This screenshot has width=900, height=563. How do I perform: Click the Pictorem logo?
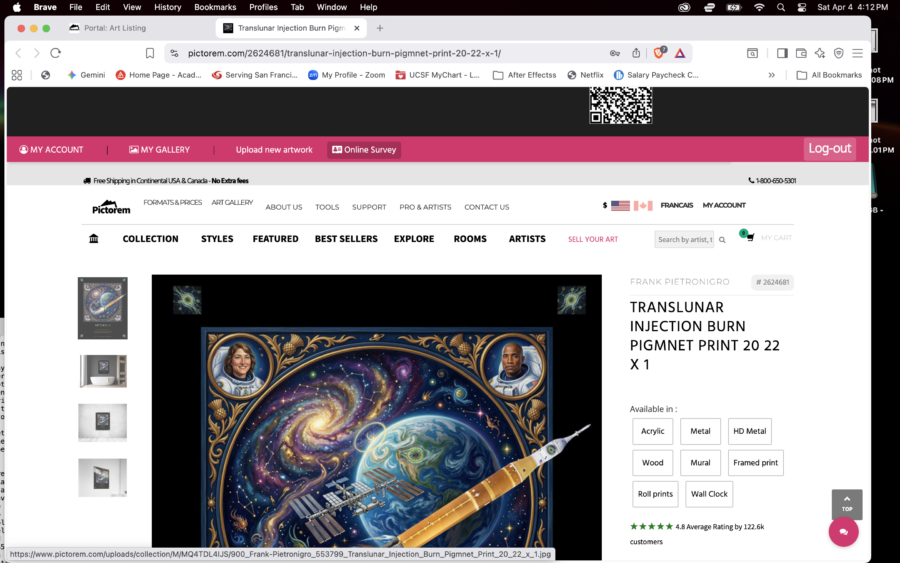pos(111,207)
